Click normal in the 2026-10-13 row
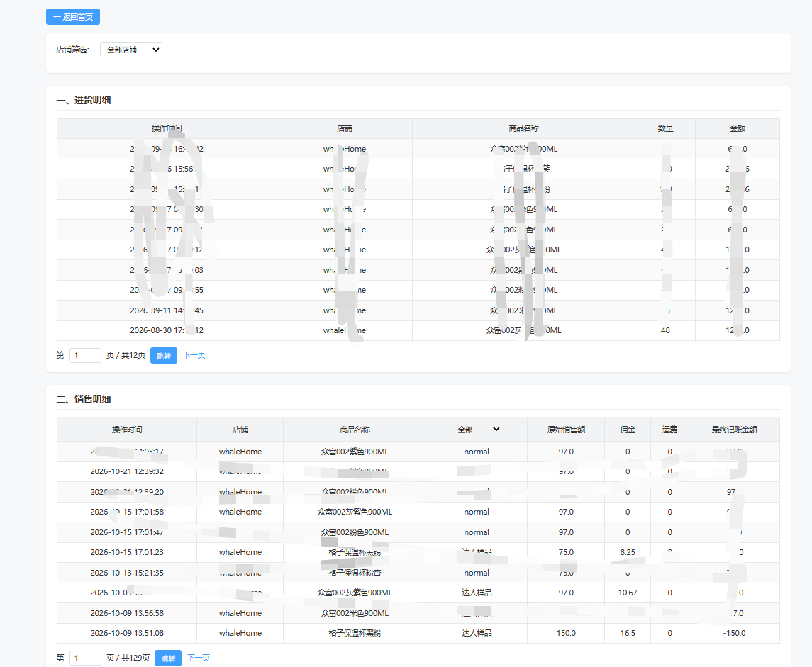The width and height of the screenshot is (812, 667). (x=477, y=573)
